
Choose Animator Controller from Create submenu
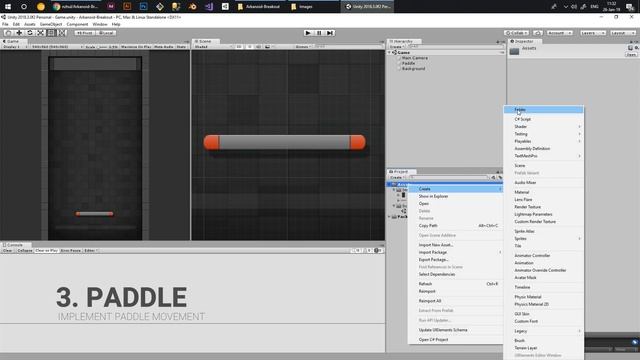(x=544, y=256)
